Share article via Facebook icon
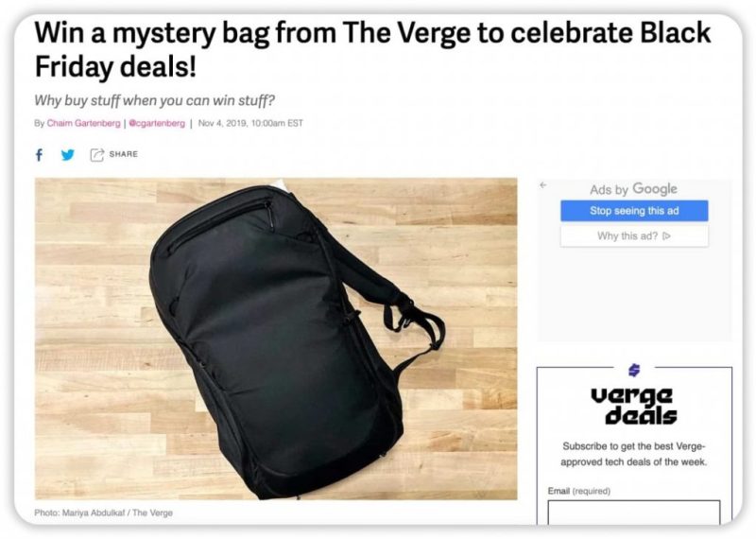Screen dimensions: 756x539 pyautogui.click(x=39, y=155)
